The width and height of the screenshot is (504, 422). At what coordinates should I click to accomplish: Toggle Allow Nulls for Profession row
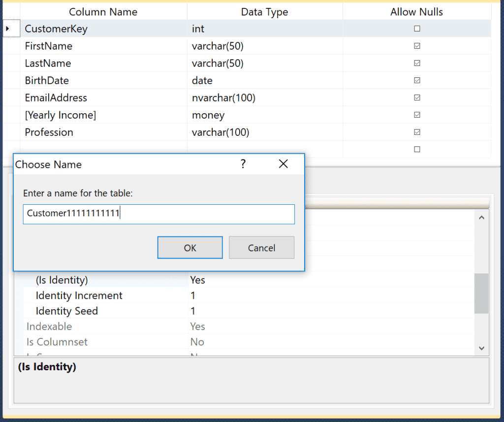[417, 132]
